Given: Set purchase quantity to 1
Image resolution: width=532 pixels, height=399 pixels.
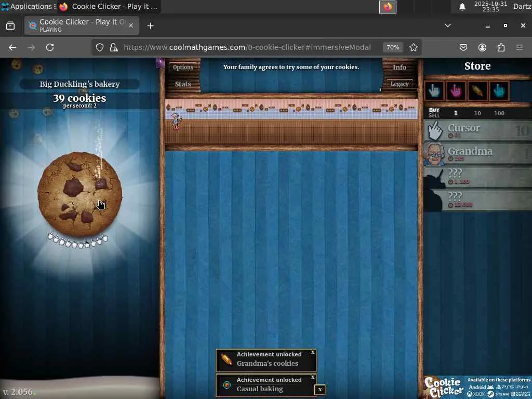Looking at the screenshot, I should 456,113.
